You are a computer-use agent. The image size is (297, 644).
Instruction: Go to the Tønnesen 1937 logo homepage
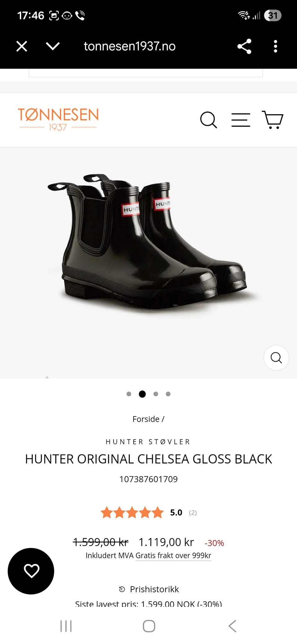click(x=58, y=120)
